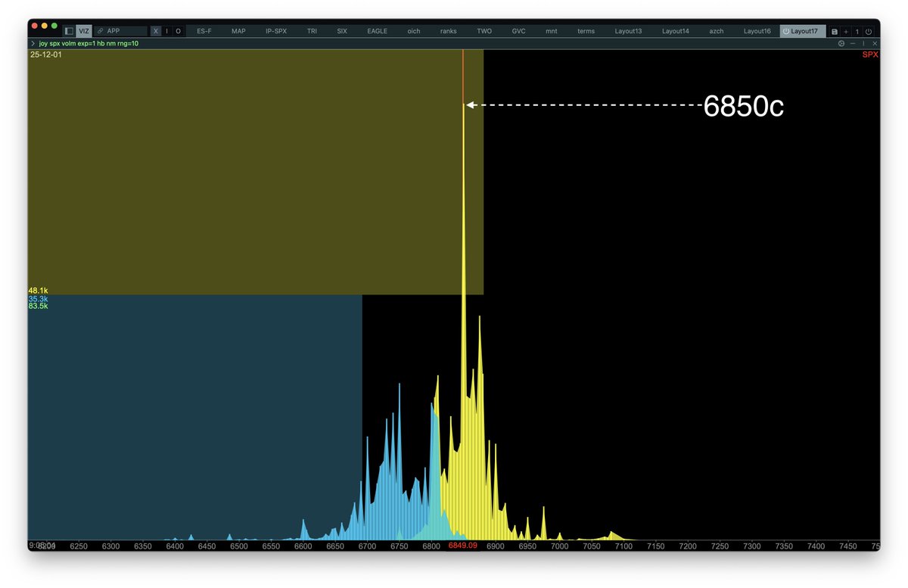Toggle the green 83.5k legend entry
This screenshot has height=588, width=908.
pos(37,307)
